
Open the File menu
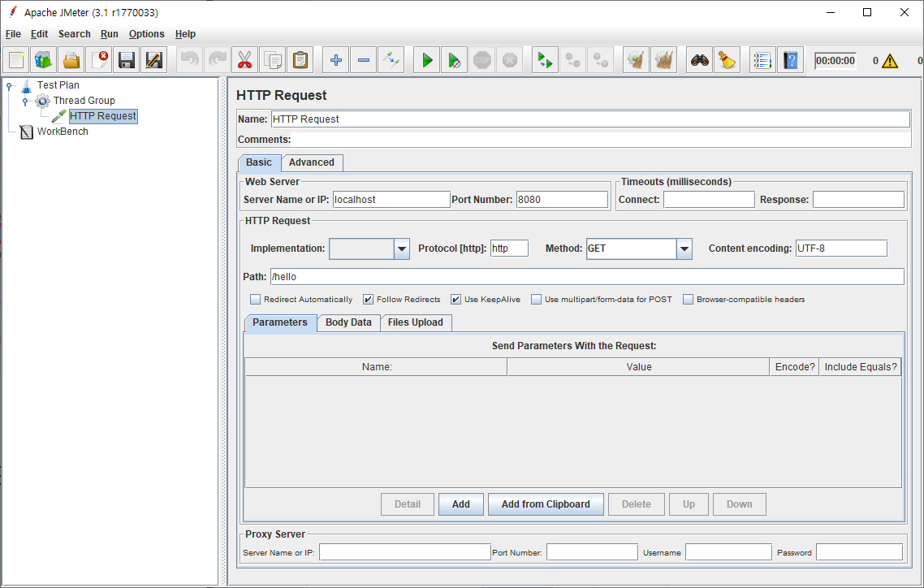pos(13,34)
